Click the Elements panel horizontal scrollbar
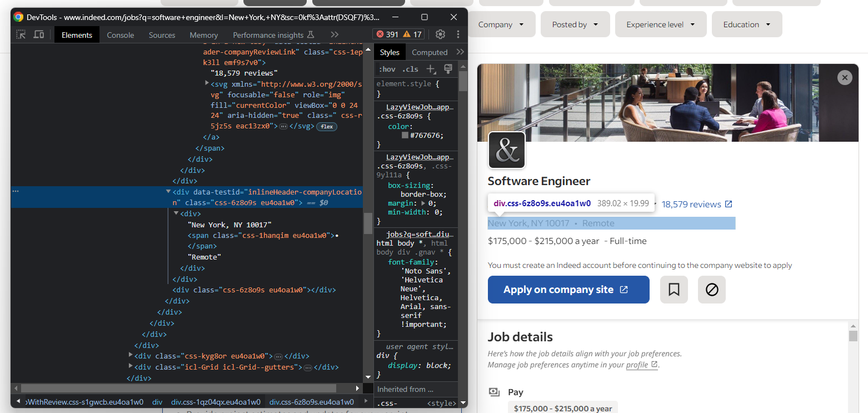The image size is (868, 413). coord(178,388)
